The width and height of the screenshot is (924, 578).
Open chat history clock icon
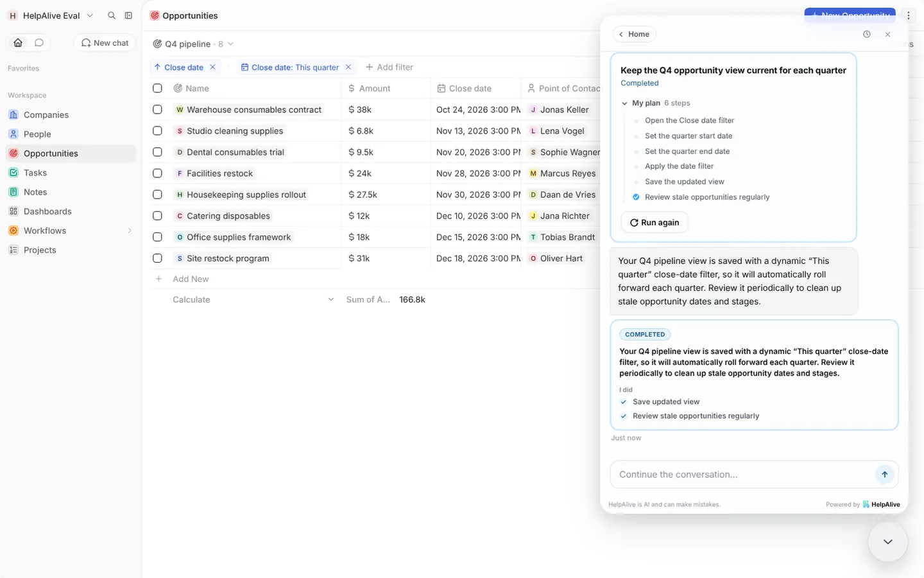[867, 34]
